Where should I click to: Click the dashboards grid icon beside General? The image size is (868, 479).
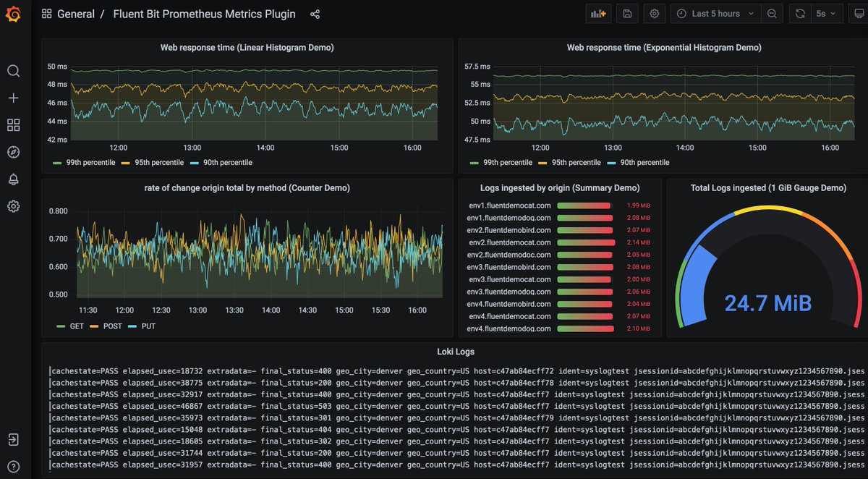pyautogui.click(x=47, y=14)
